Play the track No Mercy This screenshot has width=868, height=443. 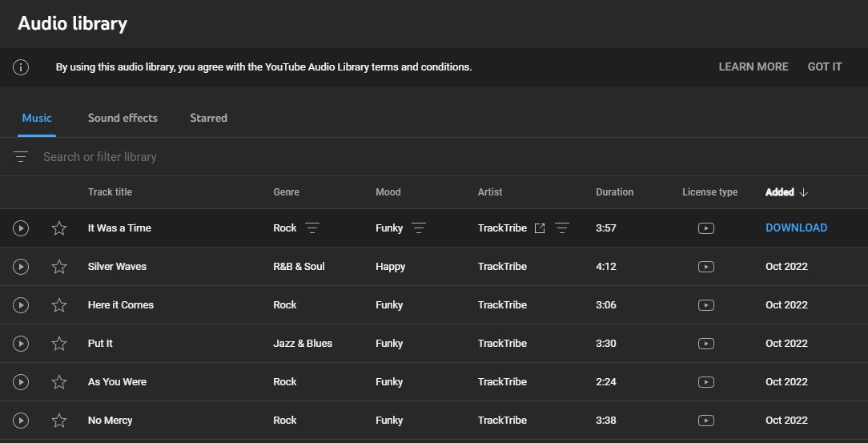coord(21,421)
